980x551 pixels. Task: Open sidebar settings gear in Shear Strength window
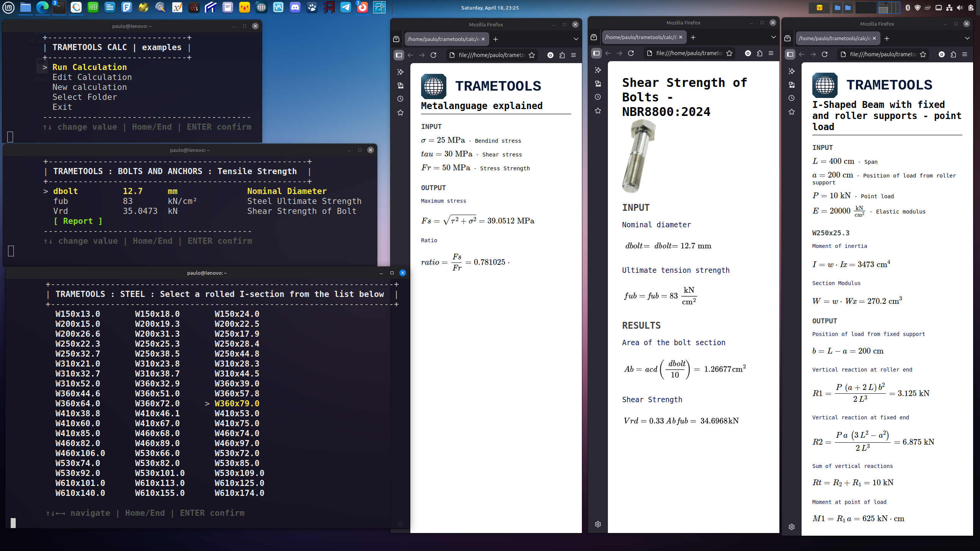click(x=598, y=524)
